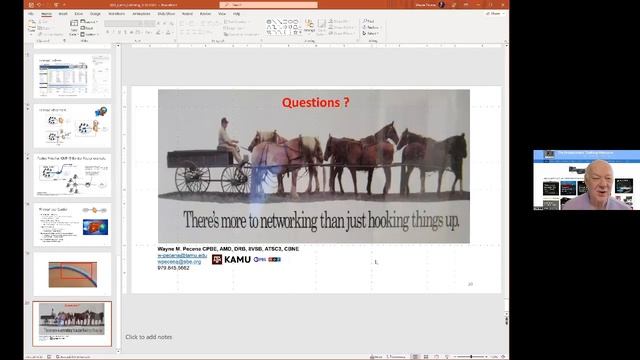Toggle Italic formatting

(113, 32)
